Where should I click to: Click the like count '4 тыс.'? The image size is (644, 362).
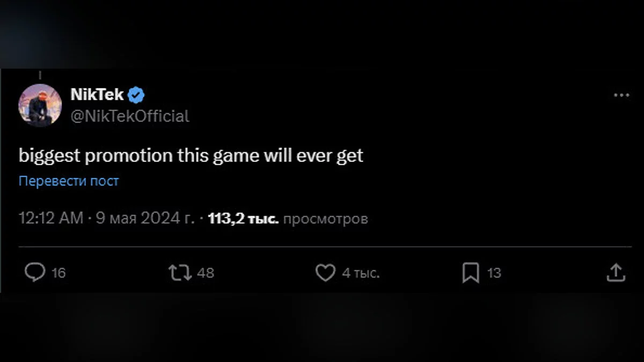click(361, 273)
